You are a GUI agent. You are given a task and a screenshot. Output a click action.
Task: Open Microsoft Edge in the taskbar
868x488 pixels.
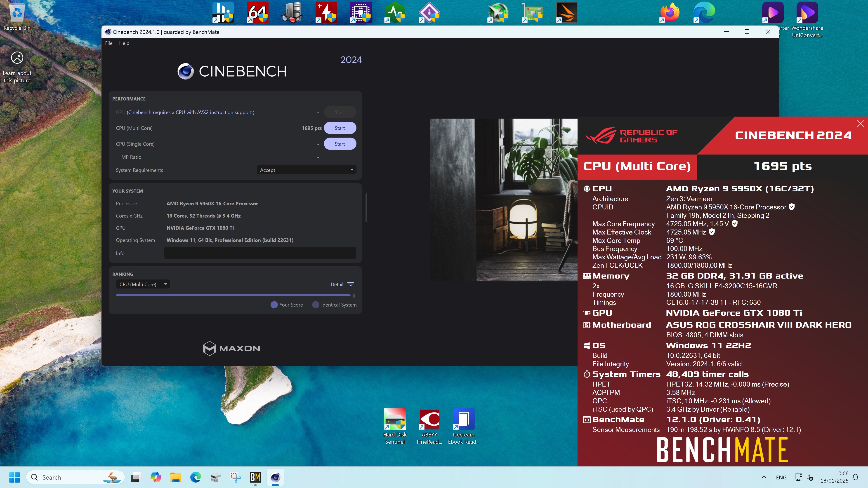pos(196,477)
